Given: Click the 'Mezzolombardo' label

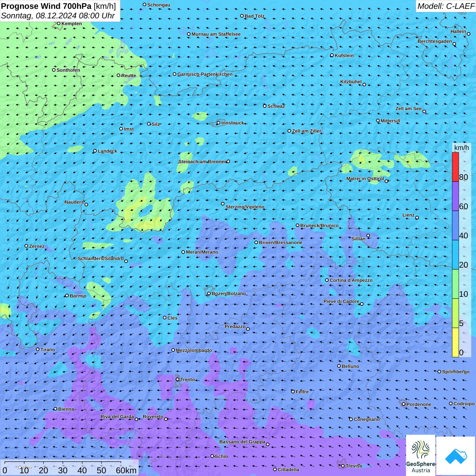Looking at the screenshot, I should coord(194,350).
